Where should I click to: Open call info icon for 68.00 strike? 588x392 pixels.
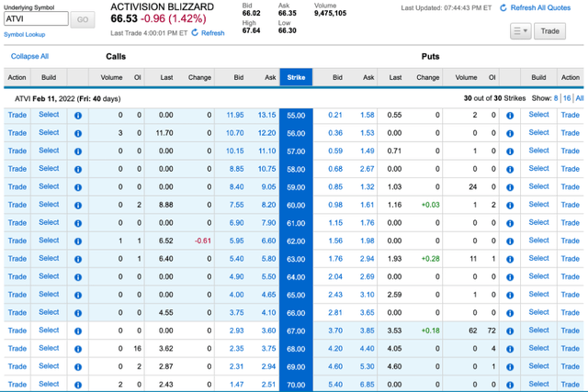[78, 349]
